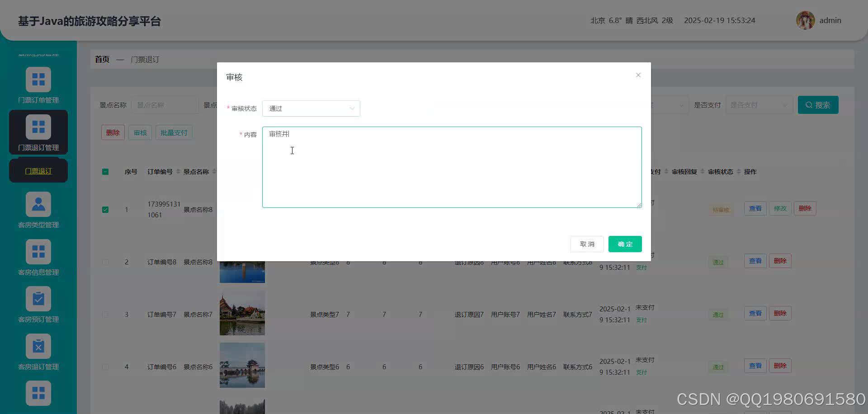Click the magnifier icon on the 搜索 button
The image size is (868, 414).
[x=809, y=105]
